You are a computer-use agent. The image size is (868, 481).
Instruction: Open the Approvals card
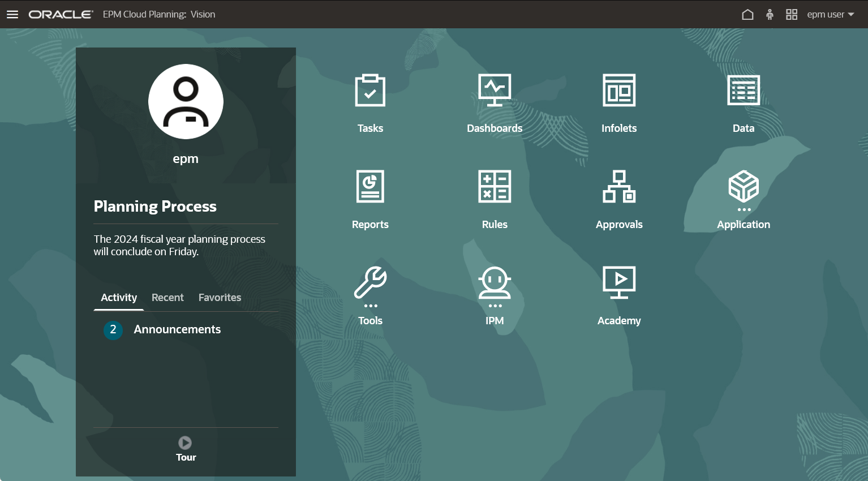click(x=619, y=198)
